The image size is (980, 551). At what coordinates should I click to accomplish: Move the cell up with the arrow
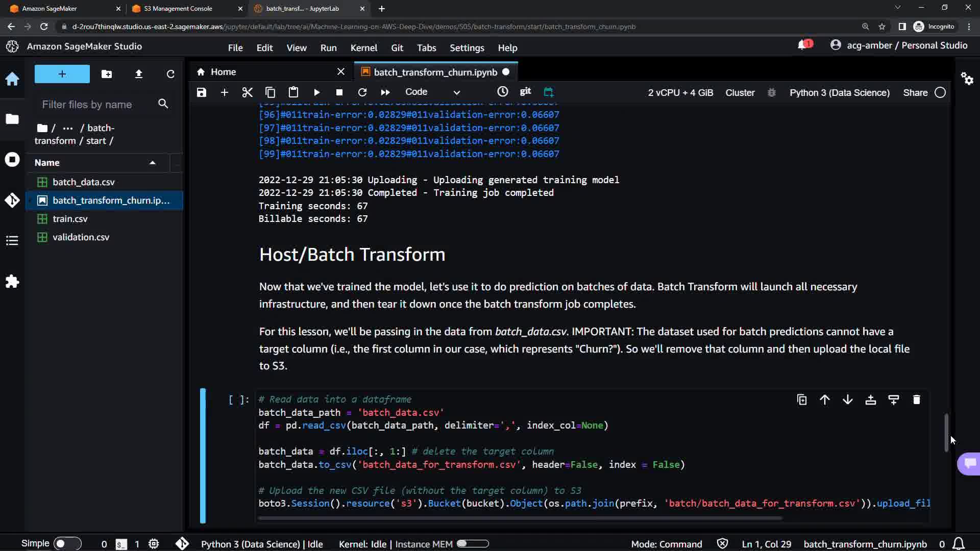pyautogui.click(x=825, y=400)
